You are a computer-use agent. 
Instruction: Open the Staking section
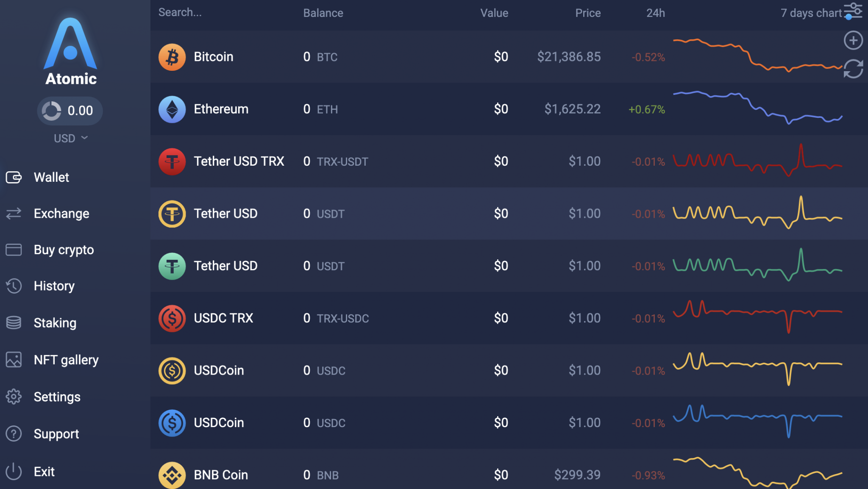coord(55,322)
